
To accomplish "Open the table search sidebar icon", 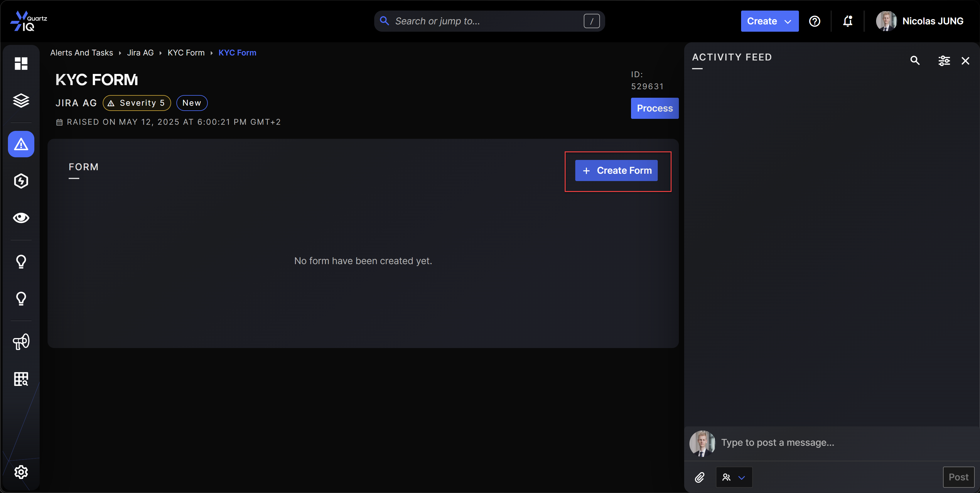I will click(21, 379).
